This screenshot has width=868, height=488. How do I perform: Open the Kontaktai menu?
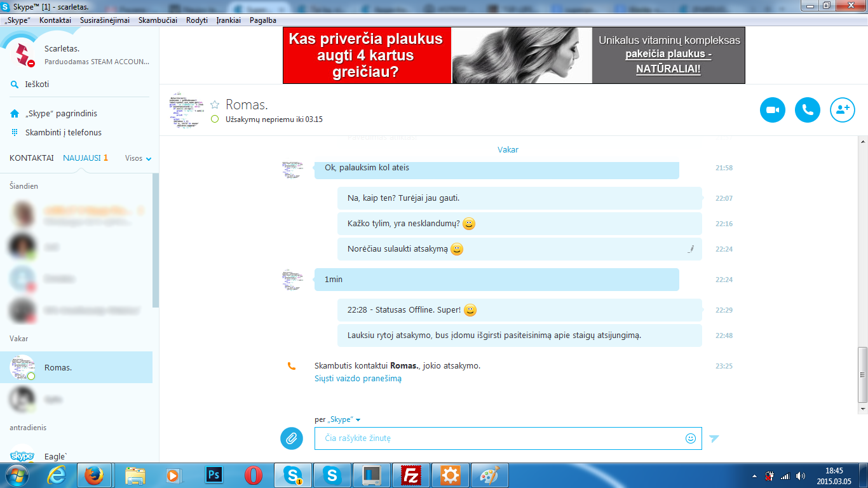(55, 20)
